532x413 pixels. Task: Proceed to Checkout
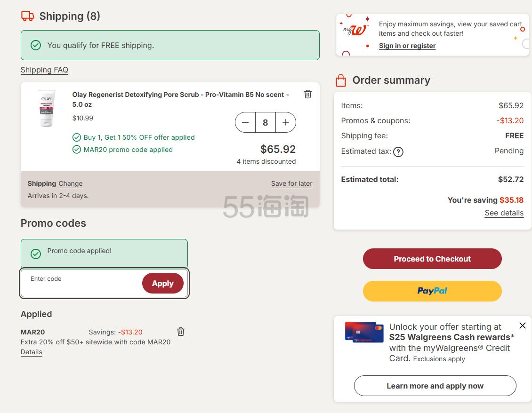(x=432, y=259)
